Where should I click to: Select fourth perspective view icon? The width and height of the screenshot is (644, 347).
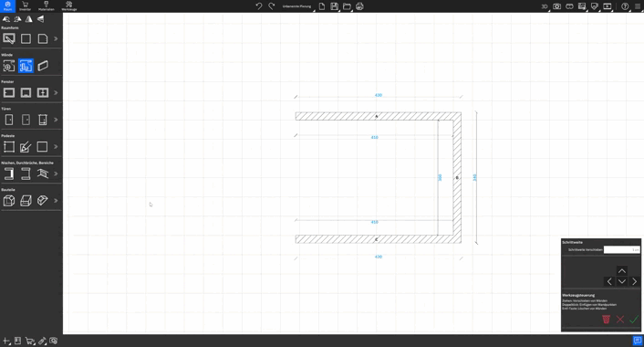[40, 19]
